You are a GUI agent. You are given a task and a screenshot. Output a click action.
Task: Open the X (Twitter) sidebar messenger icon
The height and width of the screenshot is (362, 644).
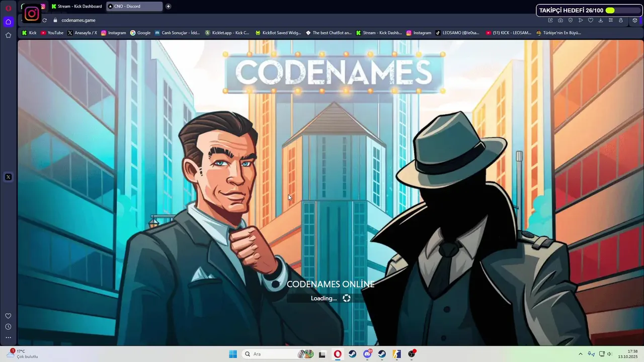(x=8, y=177)
